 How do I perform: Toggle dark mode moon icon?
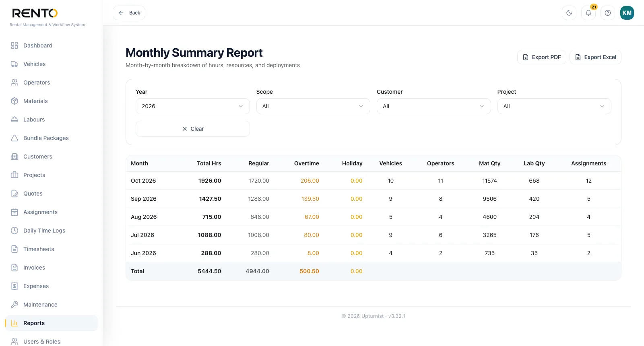tap(569, 13)
